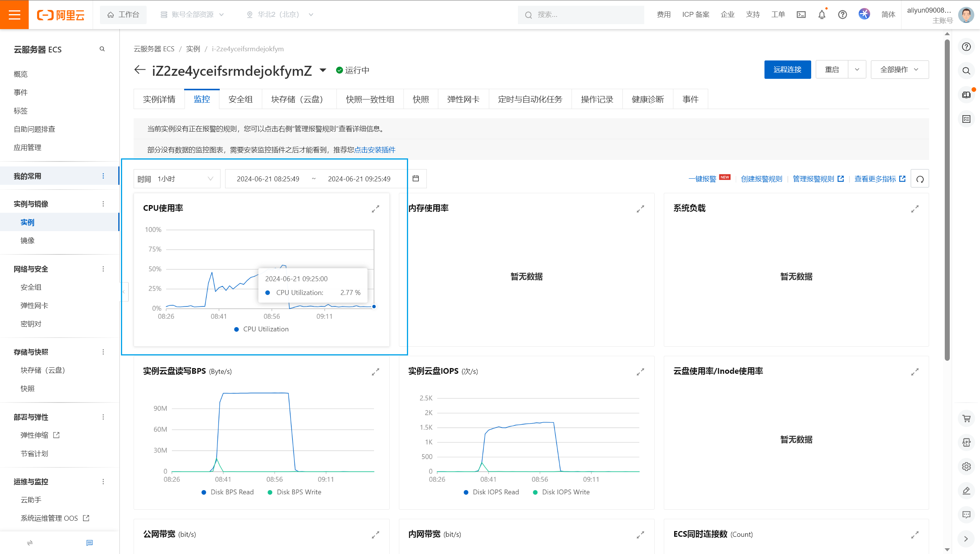Toggle the Disk BPS Write legend
Viewport: 980px width, 554px height.
294,492
